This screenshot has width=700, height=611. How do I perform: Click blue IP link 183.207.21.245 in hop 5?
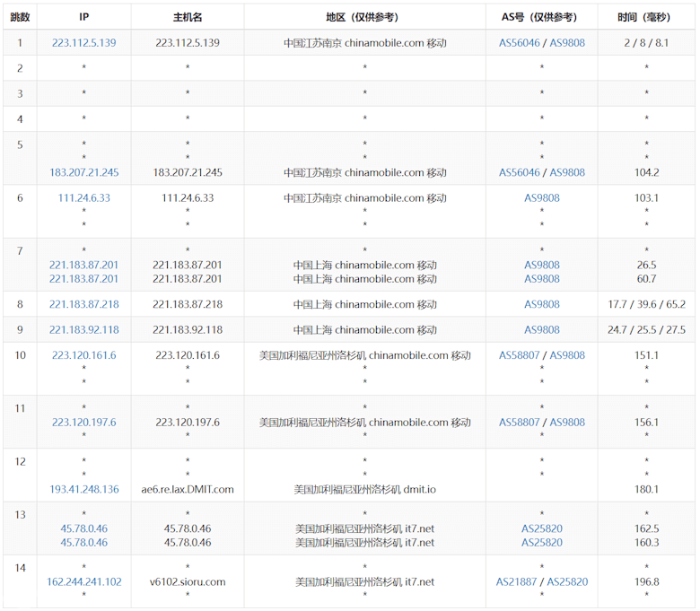tap(83, 172)
